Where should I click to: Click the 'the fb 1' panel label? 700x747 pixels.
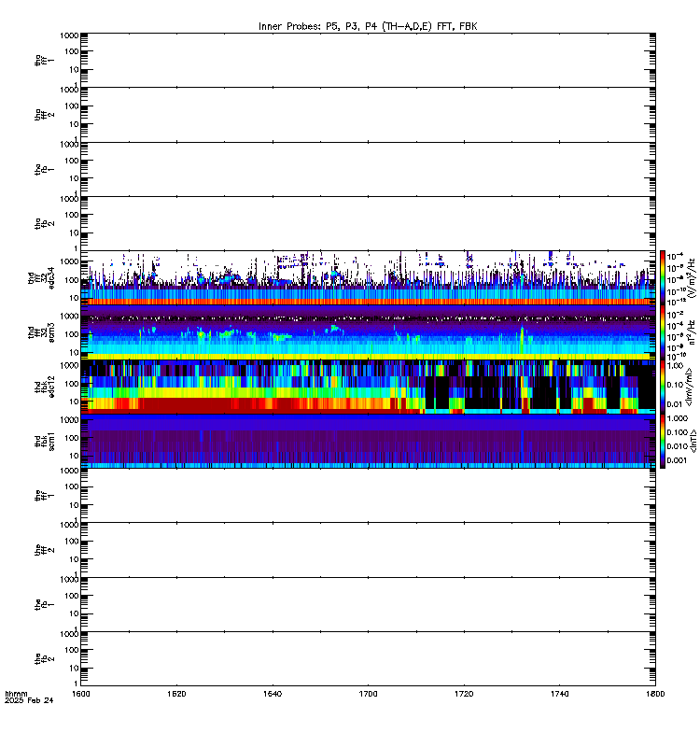click(44, 604)
